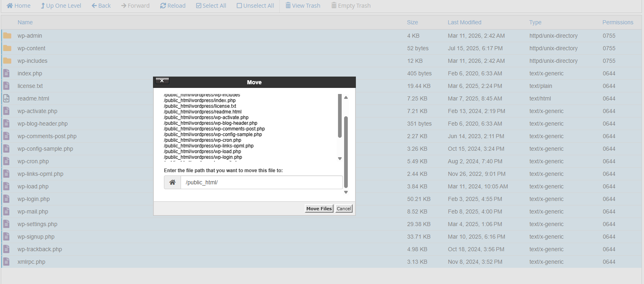Screen dimensions: 644x284
Task: Sort by the Permissions column
Action: 618,22
